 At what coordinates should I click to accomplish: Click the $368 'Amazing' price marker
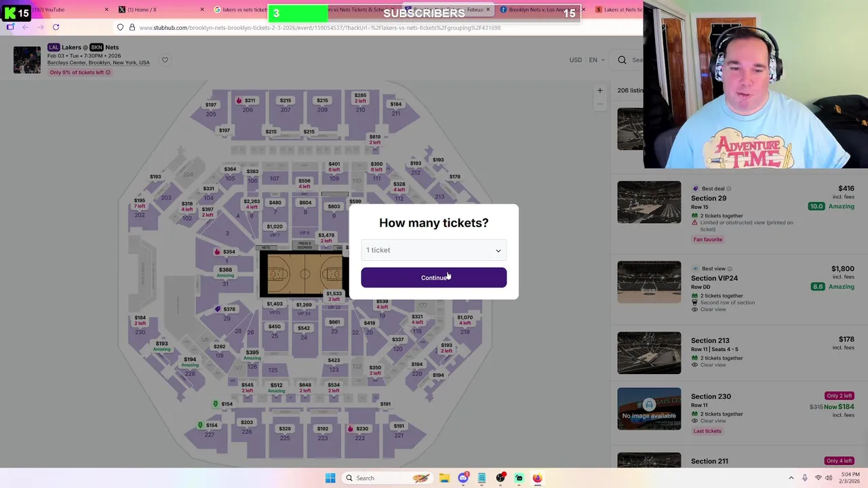225,272
